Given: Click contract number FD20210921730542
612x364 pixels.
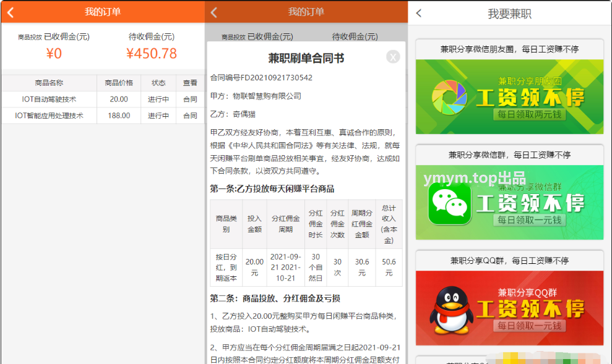Looking at the screenshot, I should (277, 77).
